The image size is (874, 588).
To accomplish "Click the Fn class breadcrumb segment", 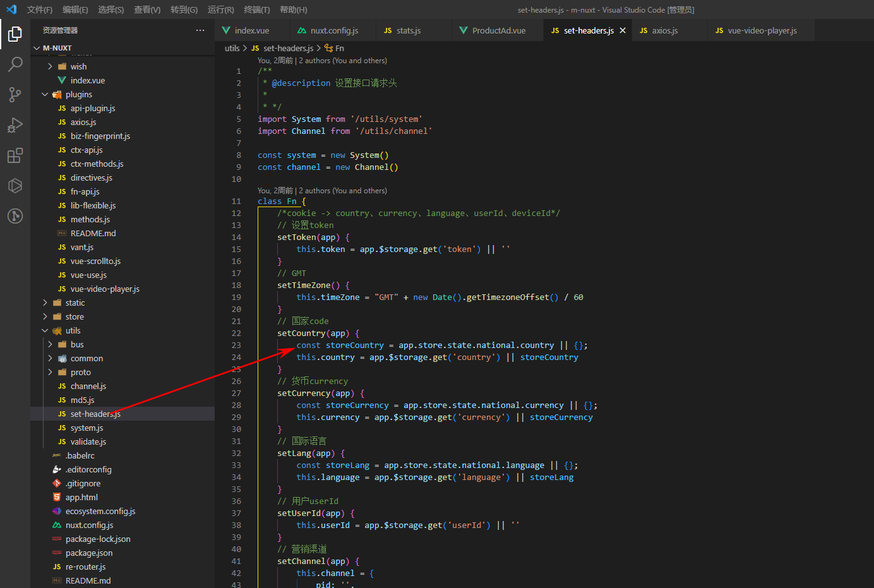I will [335, 48].
